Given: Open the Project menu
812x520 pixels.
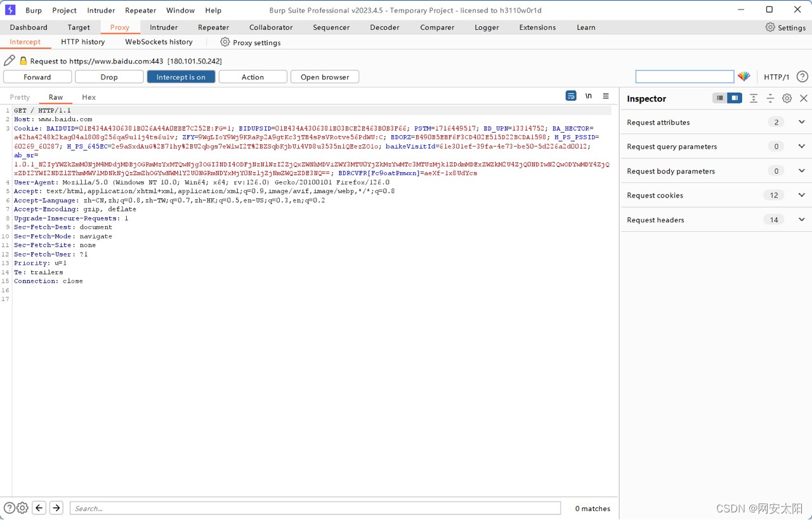Looking at the screenshot, I should pos(64,10).
